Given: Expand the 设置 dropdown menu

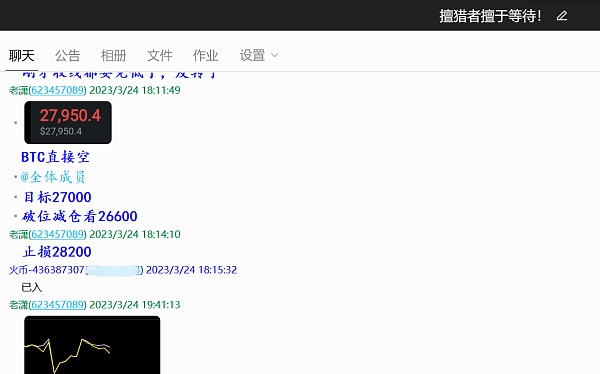Looking at the screenshot, I should tap(259, 56).
